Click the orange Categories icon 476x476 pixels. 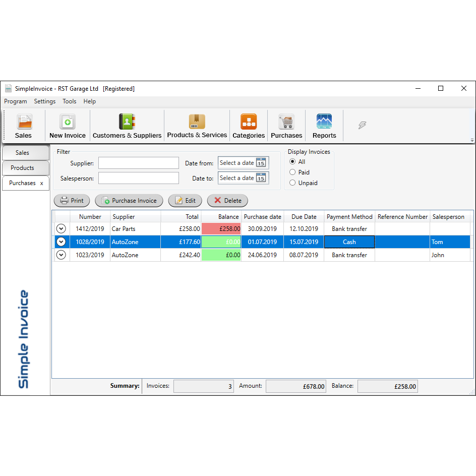pos(249,122)
